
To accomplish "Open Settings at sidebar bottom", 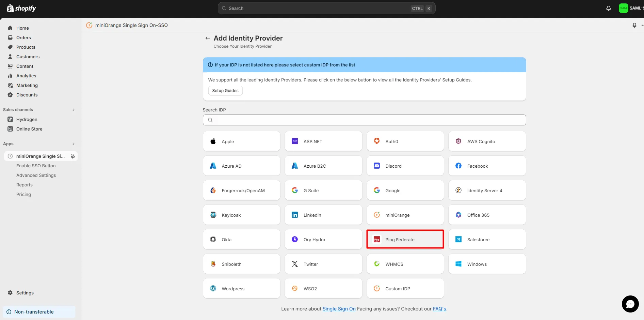I will pyautogui.click(x=41, y=293).
